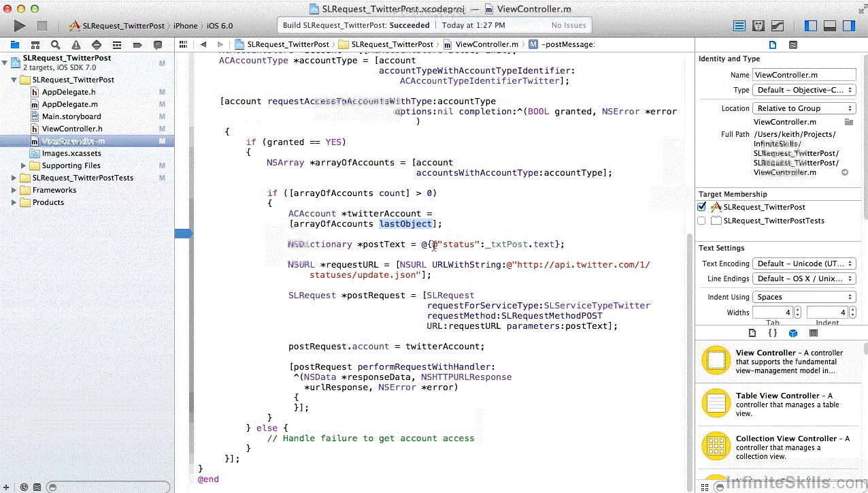Reveal full path in Finder arrow

click(845, 173)
